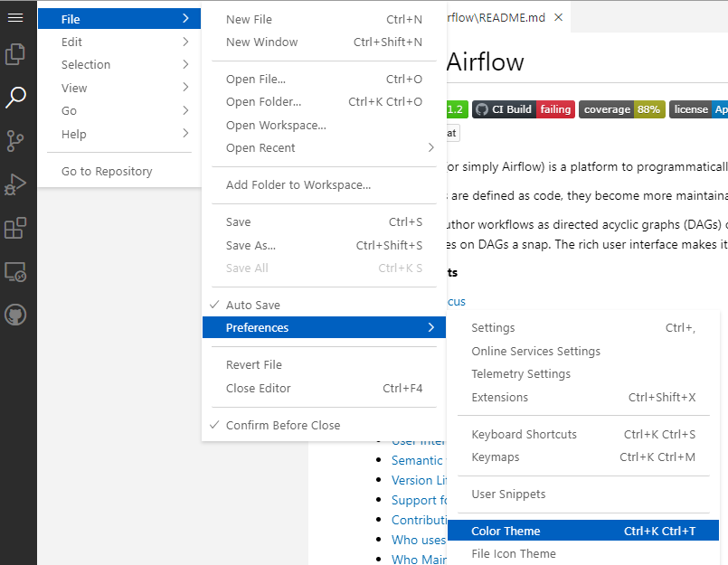Open User Snippets
728x565 pixels.
point(583,494)
